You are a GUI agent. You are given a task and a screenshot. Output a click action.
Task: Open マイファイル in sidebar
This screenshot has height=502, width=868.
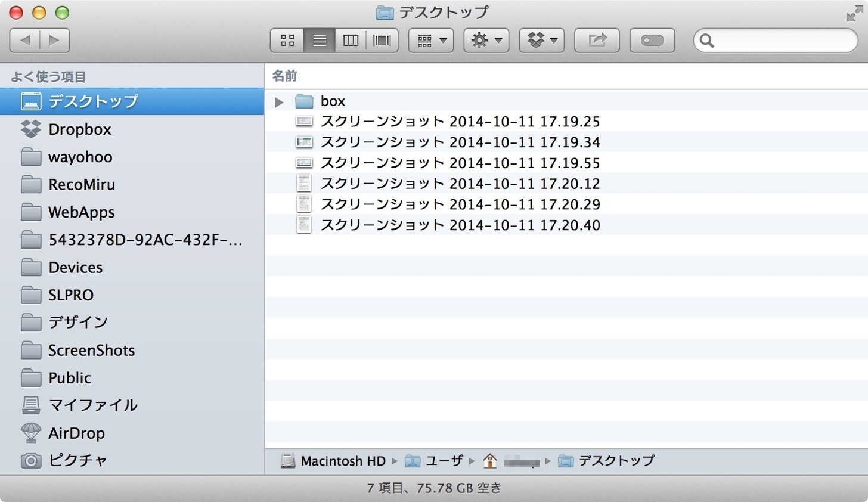tap(132, 405)
